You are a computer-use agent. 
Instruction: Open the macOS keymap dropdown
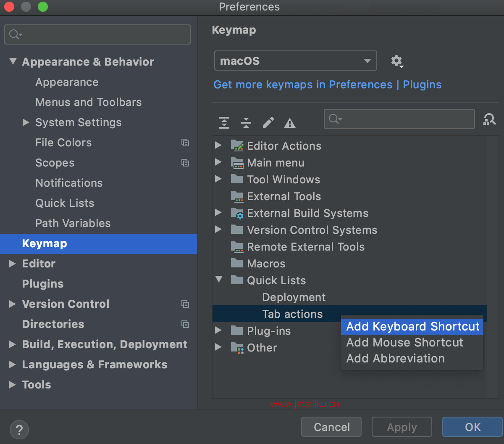click(x=295, y=61)
